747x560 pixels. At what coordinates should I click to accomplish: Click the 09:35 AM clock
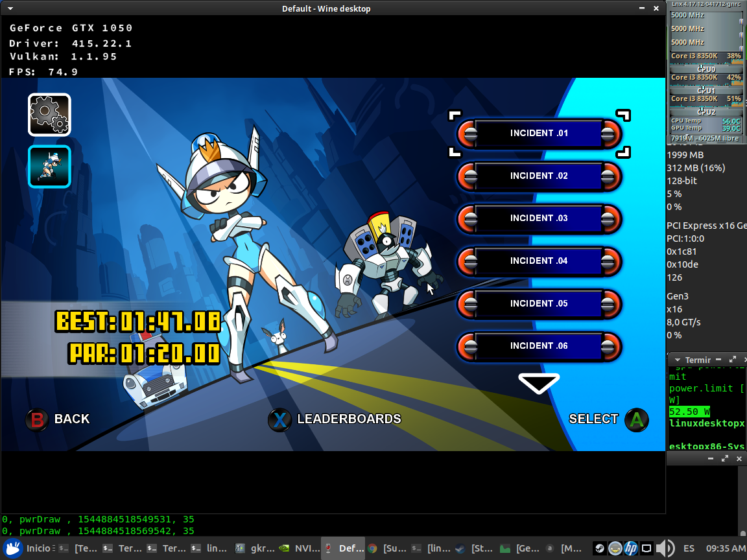click(x=726, y=548)
